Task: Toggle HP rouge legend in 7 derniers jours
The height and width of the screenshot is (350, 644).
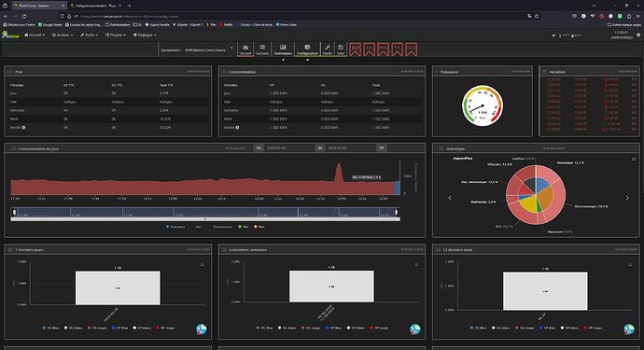Action: click(165, 328)
